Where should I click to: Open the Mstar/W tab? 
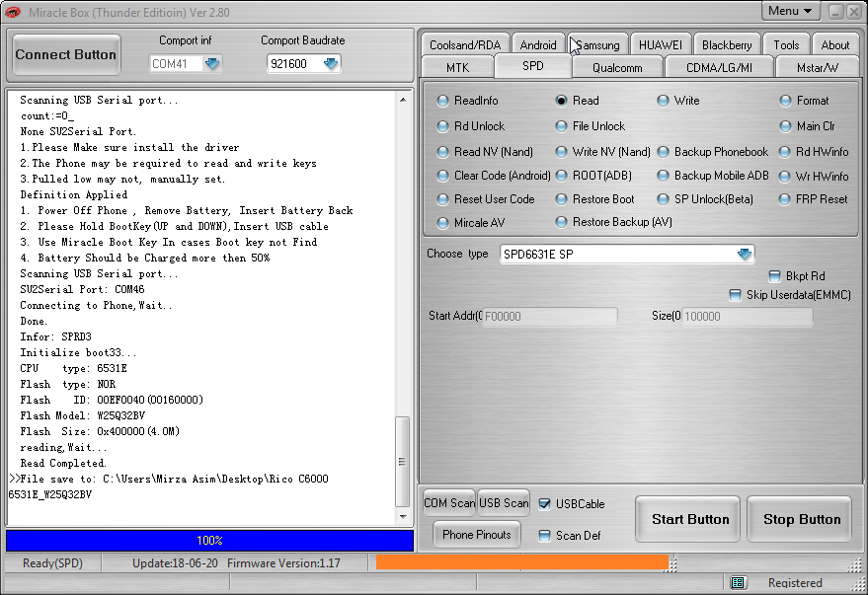818,67
